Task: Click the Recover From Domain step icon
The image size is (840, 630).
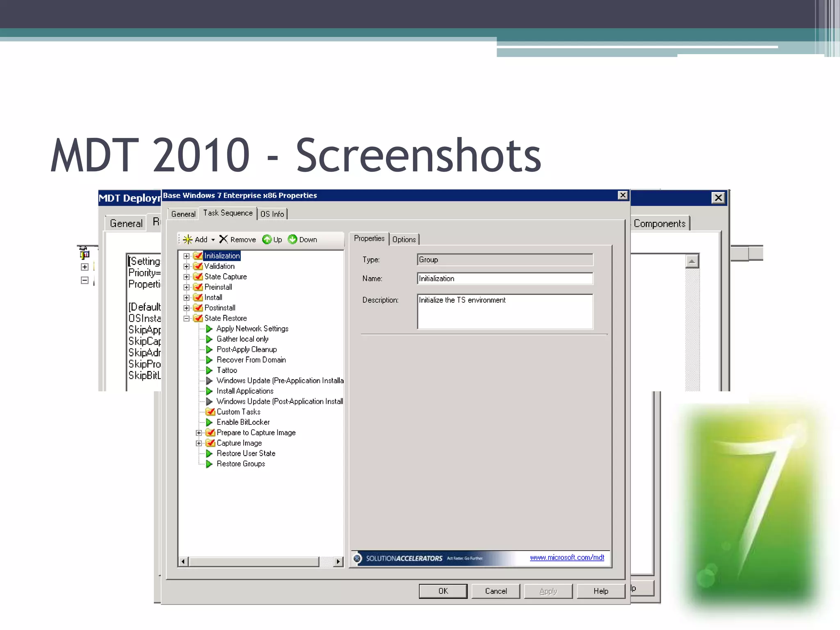Action: point(209,360)
